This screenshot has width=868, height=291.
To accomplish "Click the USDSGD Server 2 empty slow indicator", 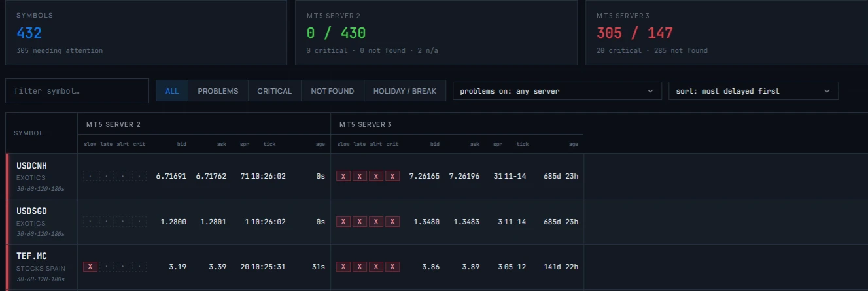I will point(90,222).
